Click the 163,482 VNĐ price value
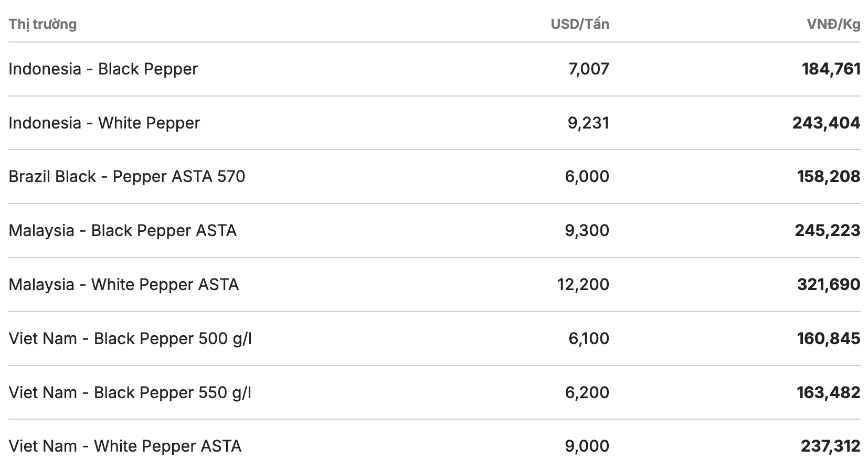 click(828, 393)
